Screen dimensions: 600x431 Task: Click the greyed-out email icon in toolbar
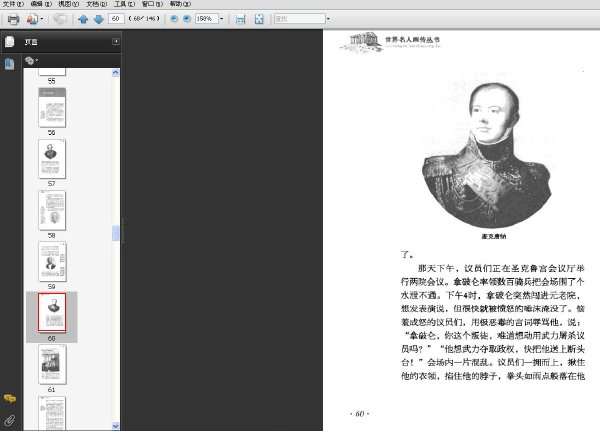coord(60,19)
